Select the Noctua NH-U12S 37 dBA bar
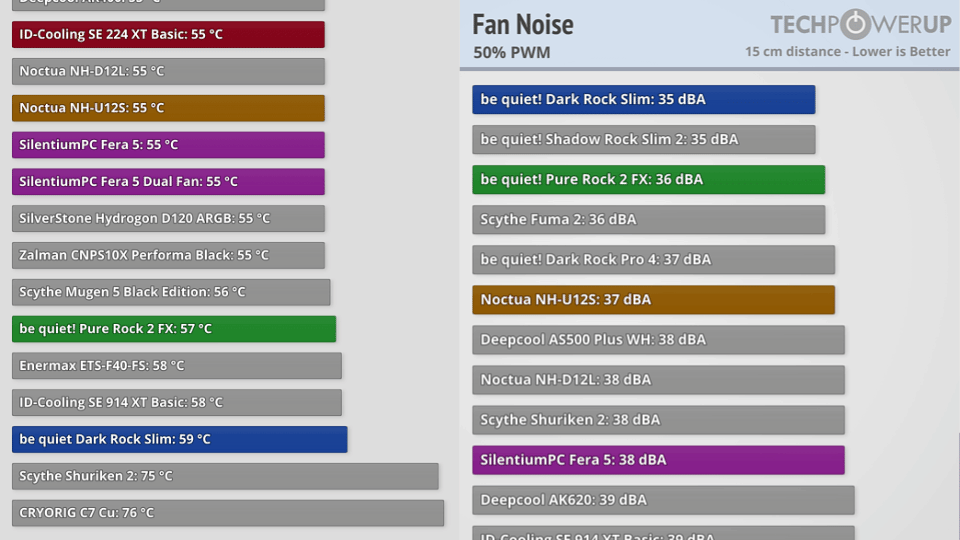The width and height of the screenshot is (960, 540). point(653,300)
